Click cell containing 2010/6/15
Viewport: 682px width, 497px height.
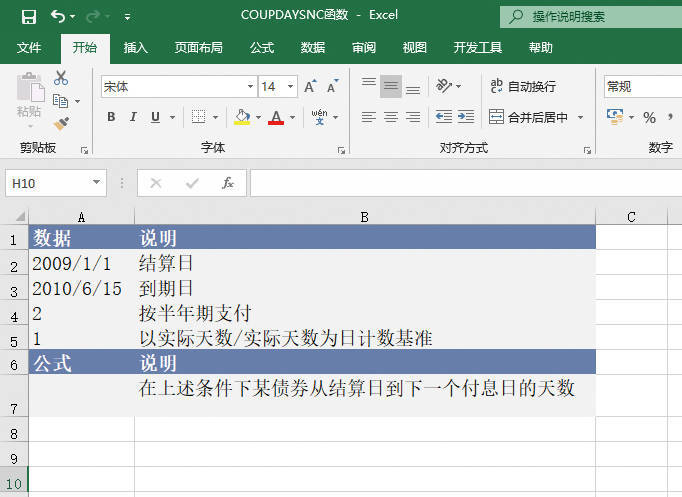[80, 289]
